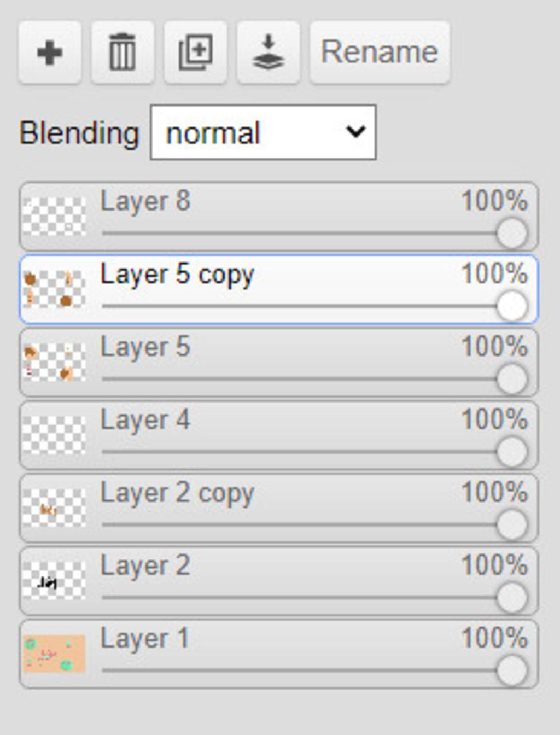560x735 pixels.
Task: Pick the Layer 2 copy entry
Action: click(x=279, y=508)
